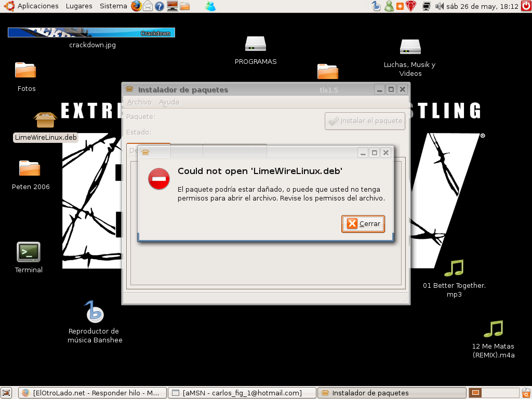Open the volume control speaker icon

click(440, 6)
